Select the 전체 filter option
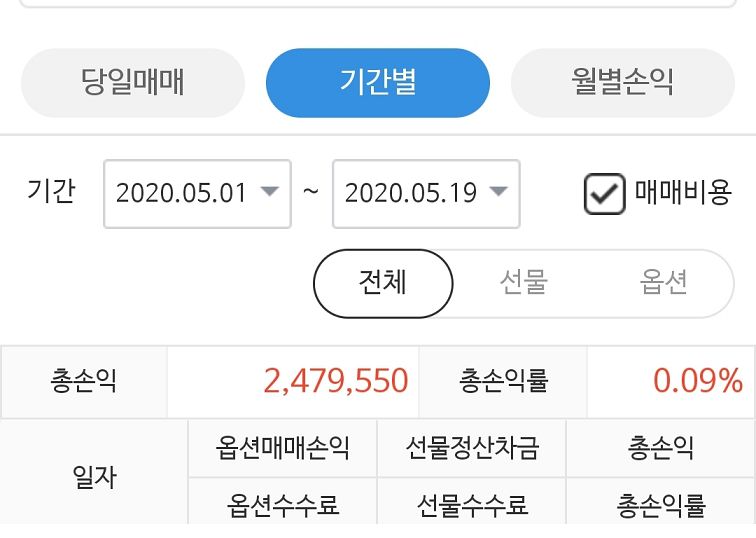The height and width of the screenshot is (538, 756). [383, 283]
